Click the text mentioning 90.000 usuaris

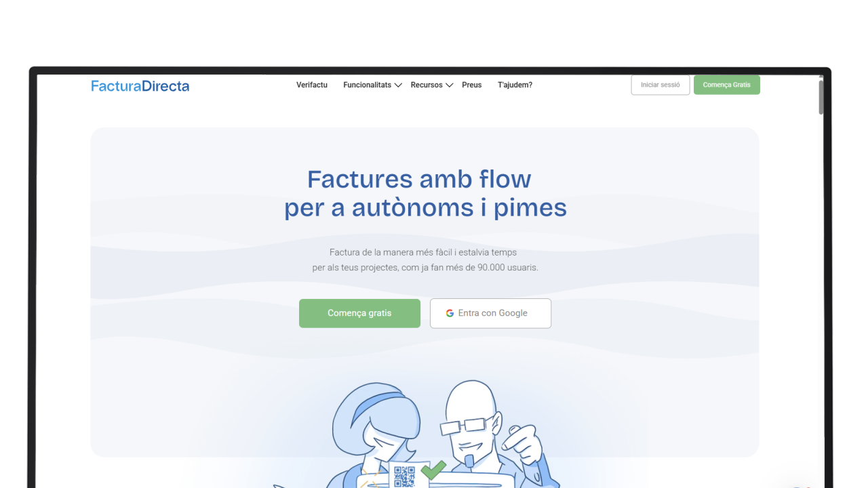(x=425, y=267)
